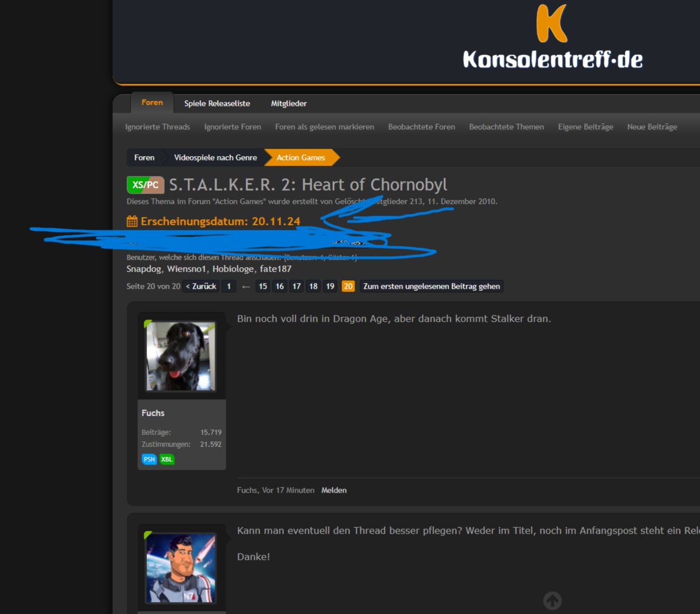The width and height of the screenshot is (700, 614).
Task: Open Beobachtete Foren
Action: coord(421,126)
